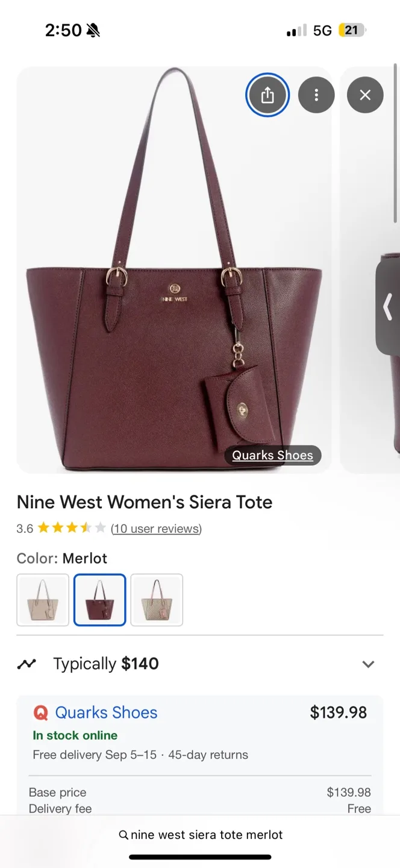The height and width of the screenshot is (868, 400).
Task: Tap the rating stars
Action: pos(72,529)
